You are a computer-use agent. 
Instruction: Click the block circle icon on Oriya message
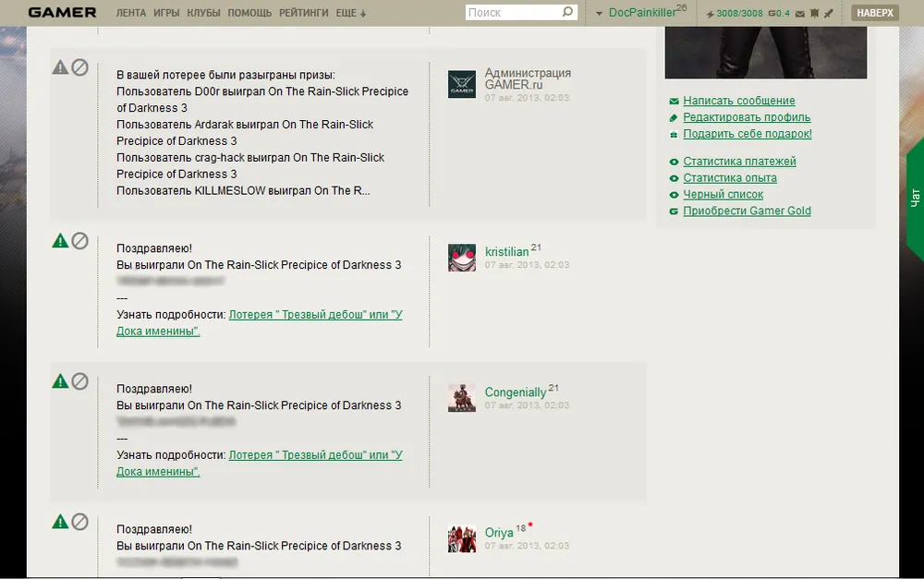(80, 522)
